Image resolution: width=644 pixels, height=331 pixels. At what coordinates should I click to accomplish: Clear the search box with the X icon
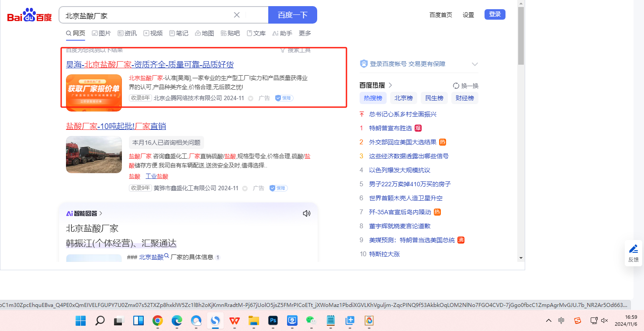coord(237,15)
